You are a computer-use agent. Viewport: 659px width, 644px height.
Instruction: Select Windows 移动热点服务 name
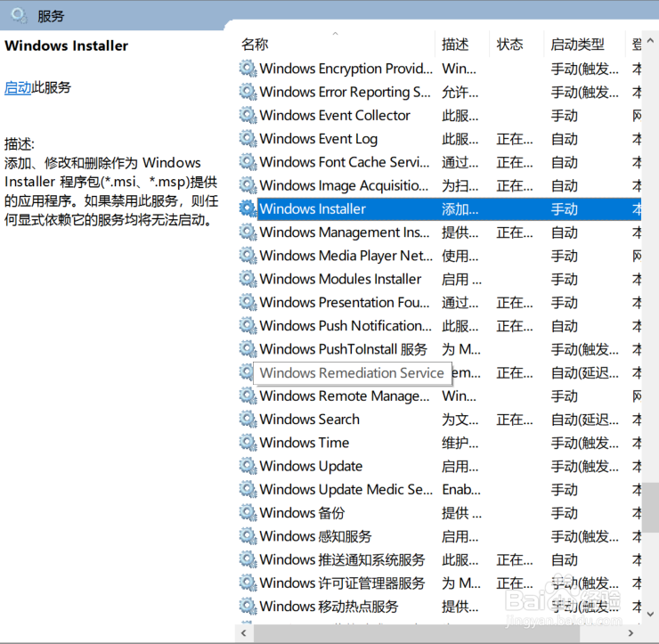pyautogui.click(x=329, y=607)
